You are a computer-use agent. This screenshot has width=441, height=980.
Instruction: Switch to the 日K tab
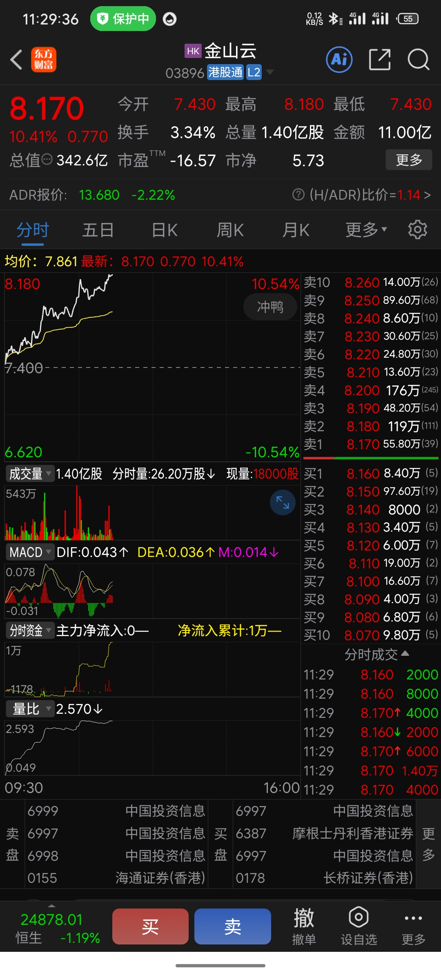(165, 230)
